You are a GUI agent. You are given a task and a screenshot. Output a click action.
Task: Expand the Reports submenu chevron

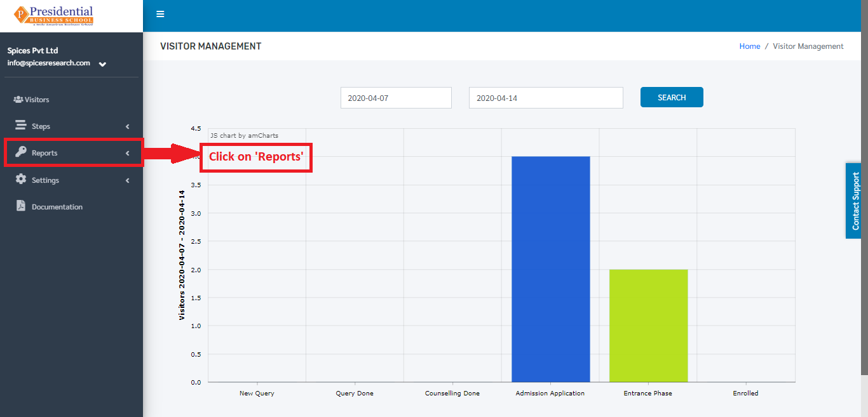[128, 153]
